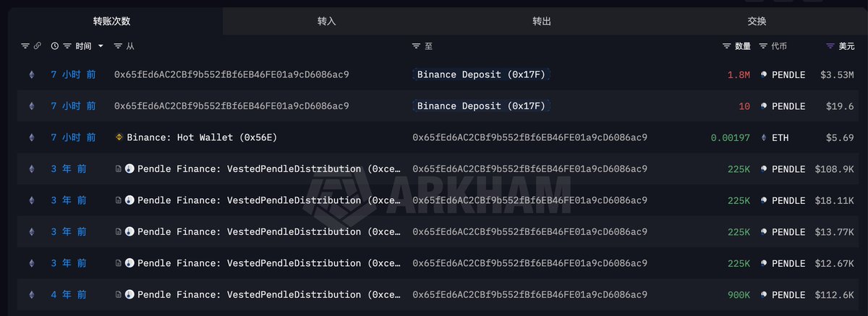Toggle the 美元 column filter
This screenshot has width=868, height=316.
click(830, 46)
